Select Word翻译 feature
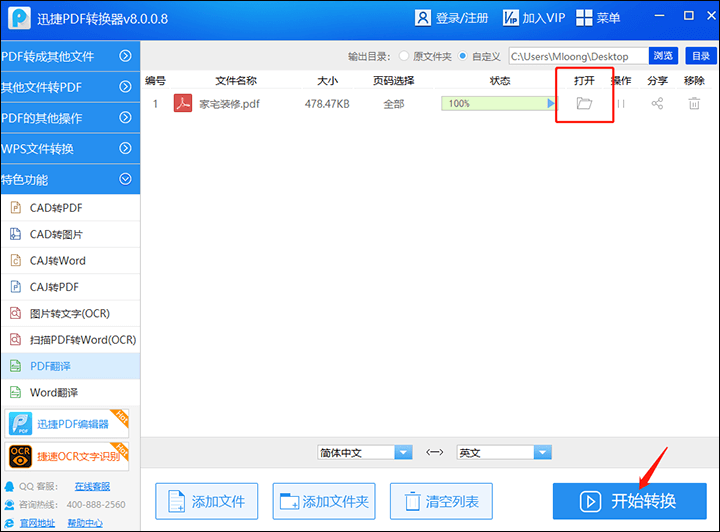Viewport: 720px width, 532px height. click(71, 392)
